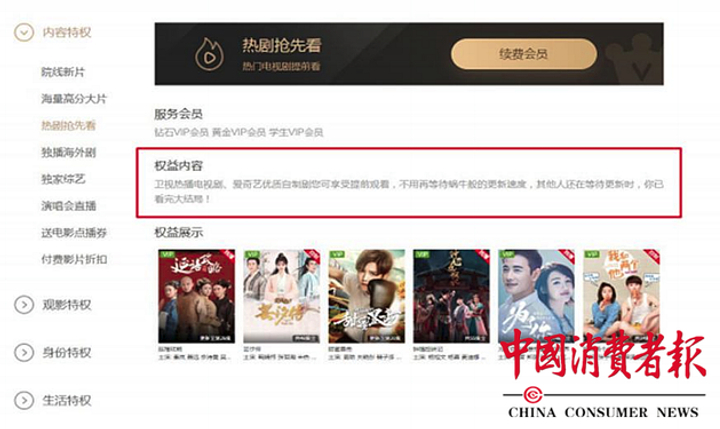Open the boxing glove poster thumbnail
This screenshot has width=720, height=429.
coord(366,296)
